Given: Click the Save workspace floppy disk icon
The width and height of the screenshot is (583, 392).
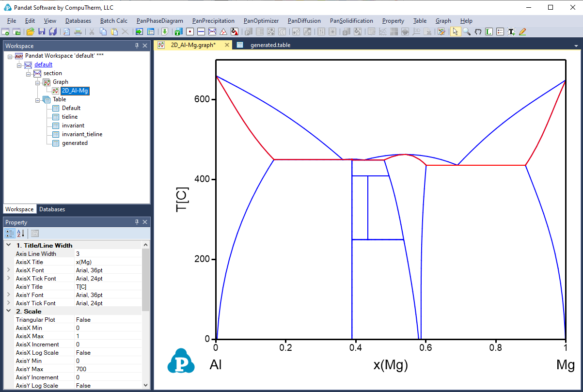Looking at the screenshot, I should click(x=41, y=31).
